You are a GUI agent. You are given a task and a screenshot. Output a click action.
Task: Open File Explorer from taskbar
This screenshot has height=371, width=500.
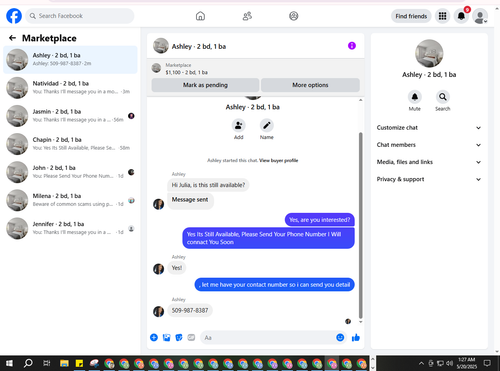64,363
